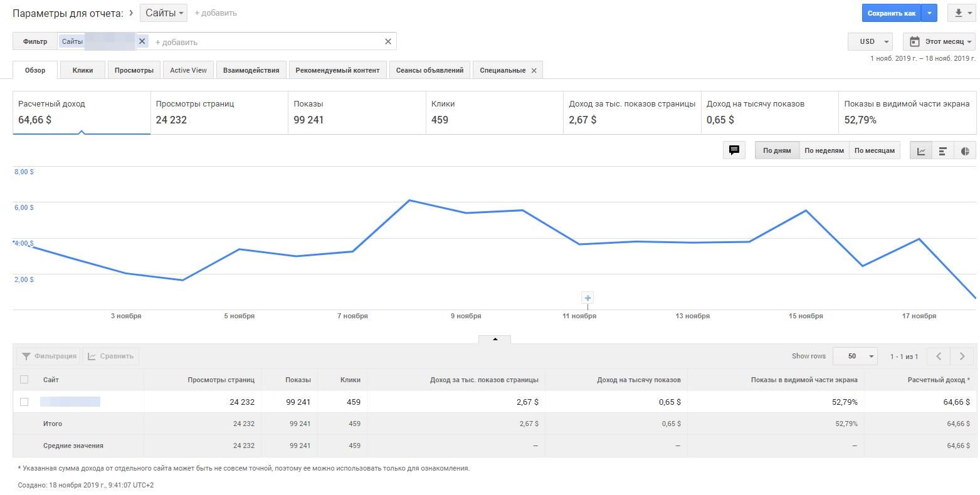Open chart annotations comment icon
The width and height of the screenshot is (980, 495).
pyautogui.click(x=734, y=150)
